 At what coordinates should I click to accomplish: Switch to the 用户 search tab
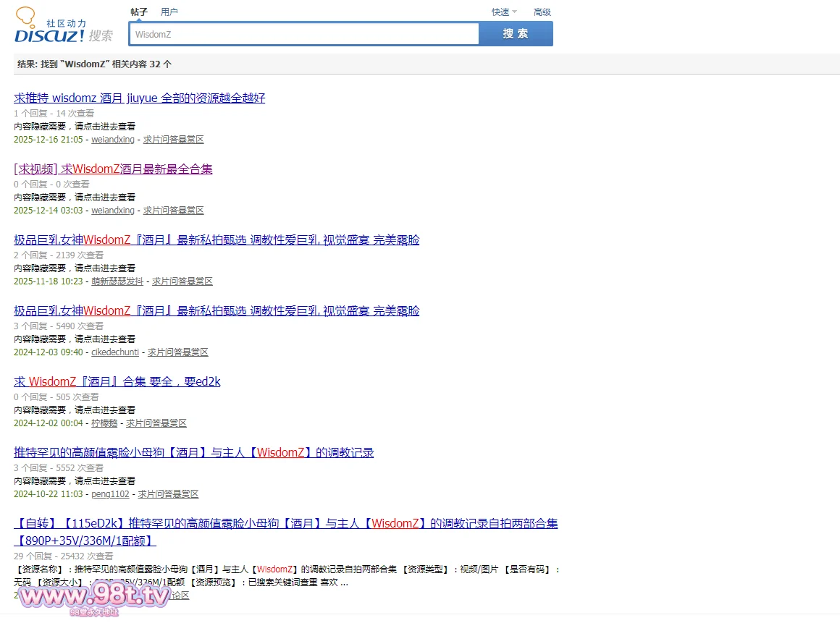(x=169, y=12)
